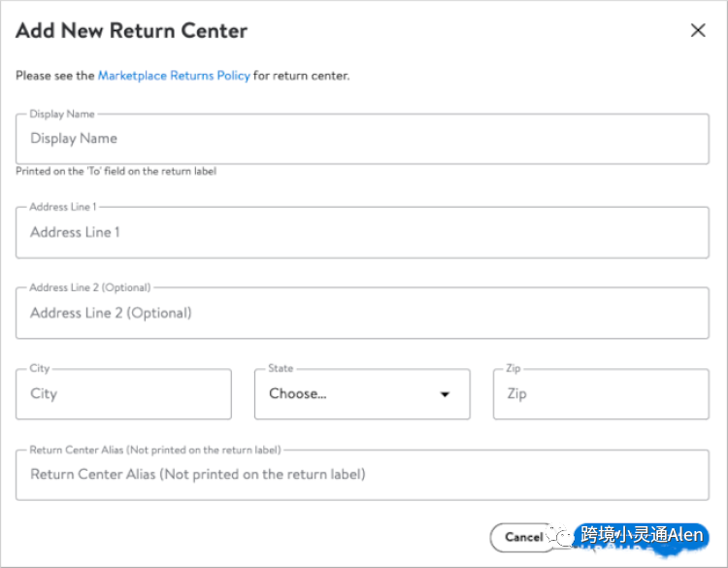Click the WeChat logo icon near Cancel
The image size is (728, 568).
point(561,536)
